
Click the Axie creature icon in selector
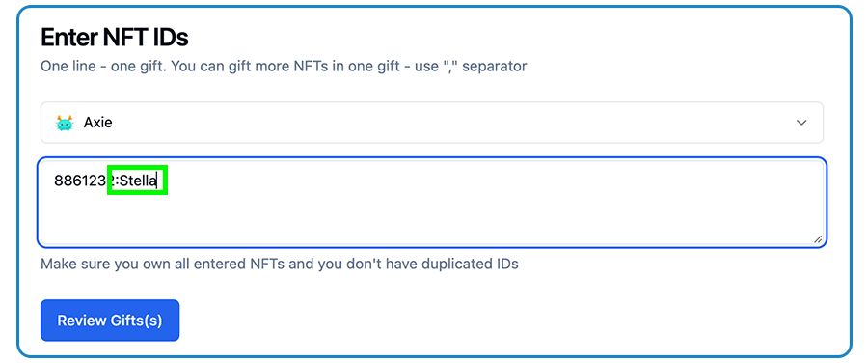(65, 123)
